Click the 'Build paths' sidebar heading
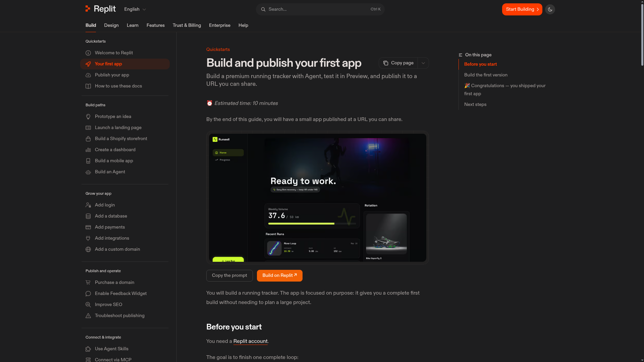This screenshot has height=362, width=644. [x=95, y=105]
